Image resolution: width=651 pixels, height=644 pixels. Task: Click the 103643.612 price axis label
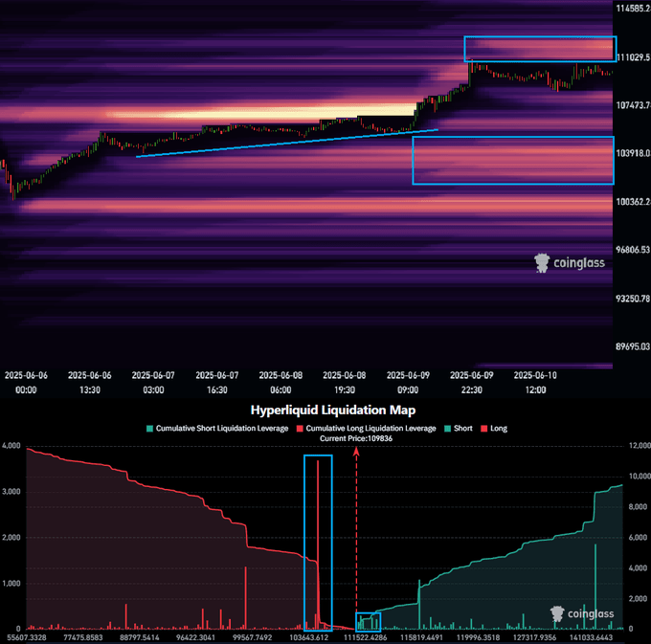click(x=309, y=637)
